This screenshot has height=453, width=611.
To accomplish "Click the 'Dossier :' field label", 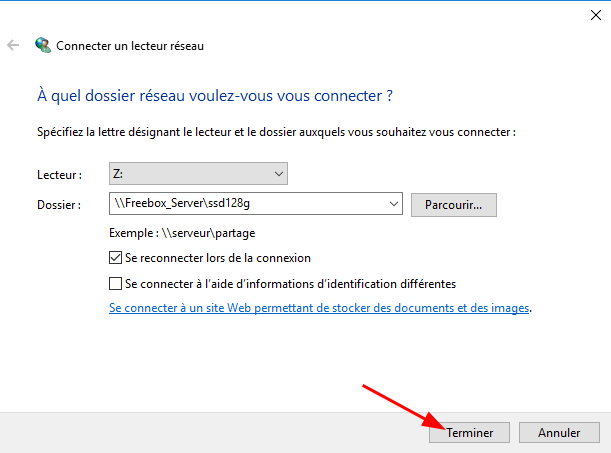I will point(60,205).
